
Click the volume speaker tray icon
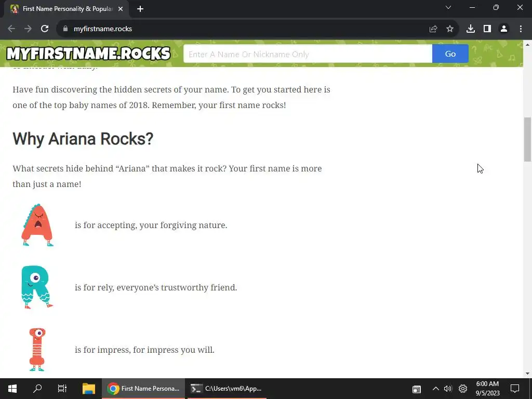(448, 389)
